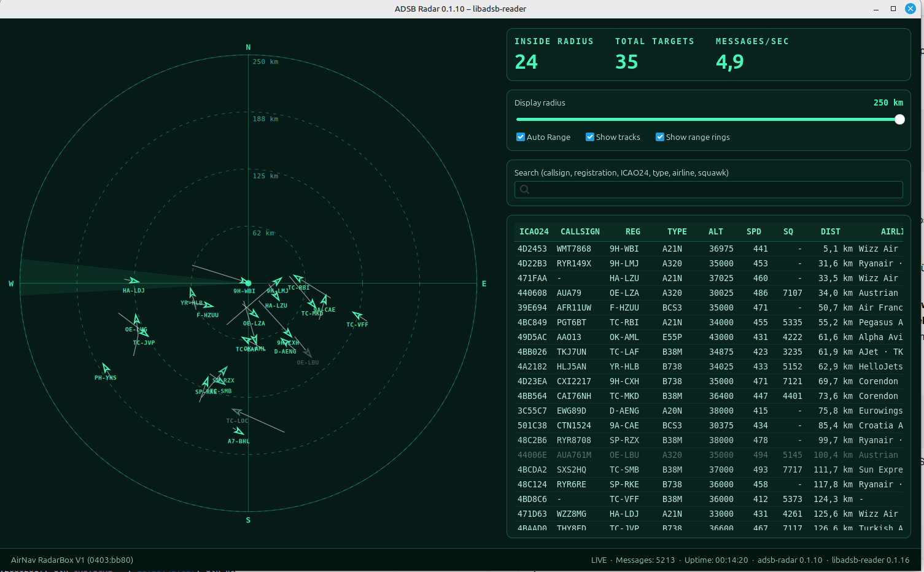Click the LIVE status indicator text

[599, 560]
